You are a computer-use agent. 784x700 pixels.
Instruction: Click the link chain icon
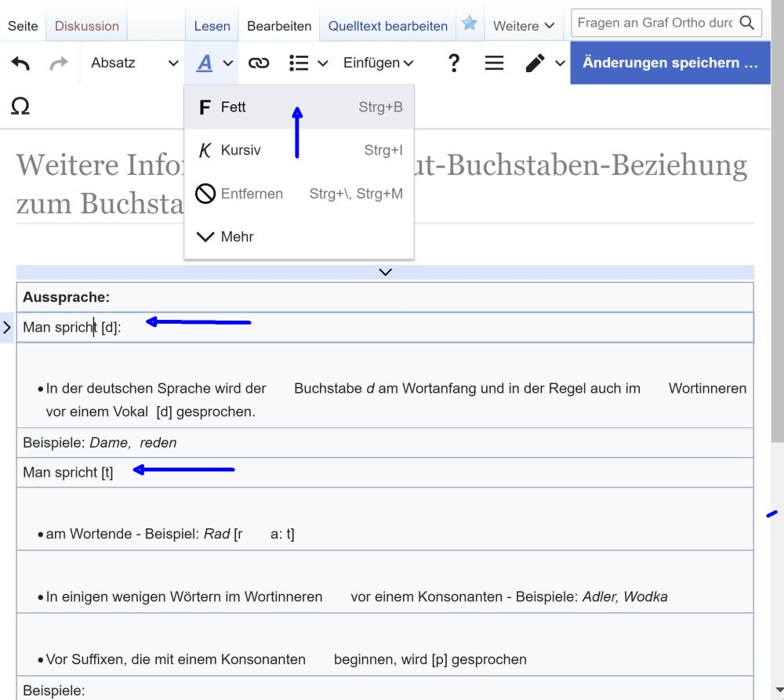(x=259, y=63)
